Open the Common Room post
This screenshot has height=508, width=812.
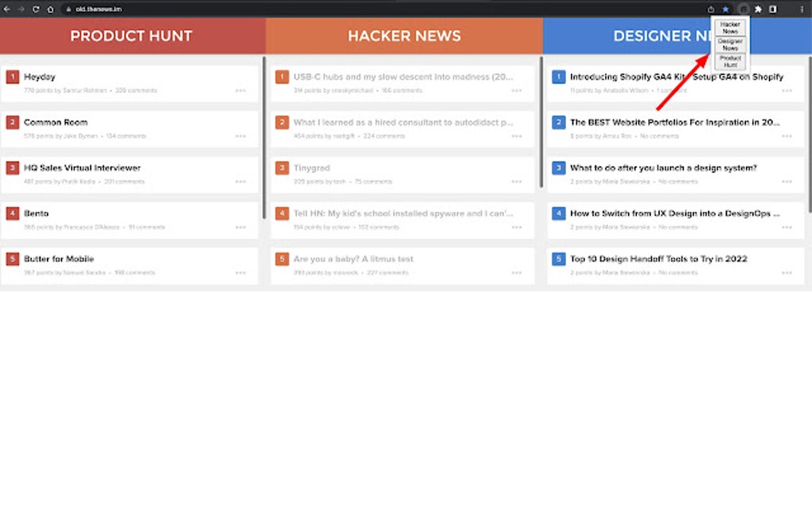tap(56, 122)
